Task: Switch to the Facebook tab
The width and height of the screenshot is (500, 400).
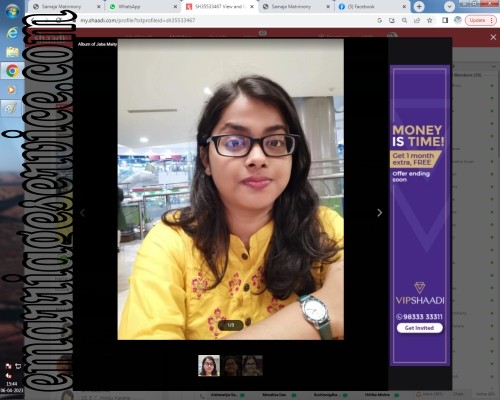Action: (372, 6)
